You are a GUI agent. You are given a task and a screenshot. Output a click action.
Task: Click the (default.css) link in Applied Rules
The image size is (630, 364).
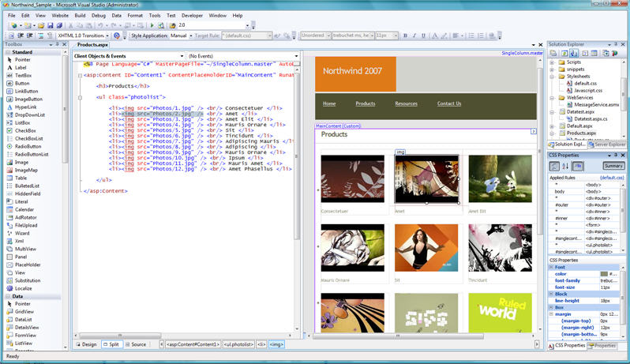612,178
